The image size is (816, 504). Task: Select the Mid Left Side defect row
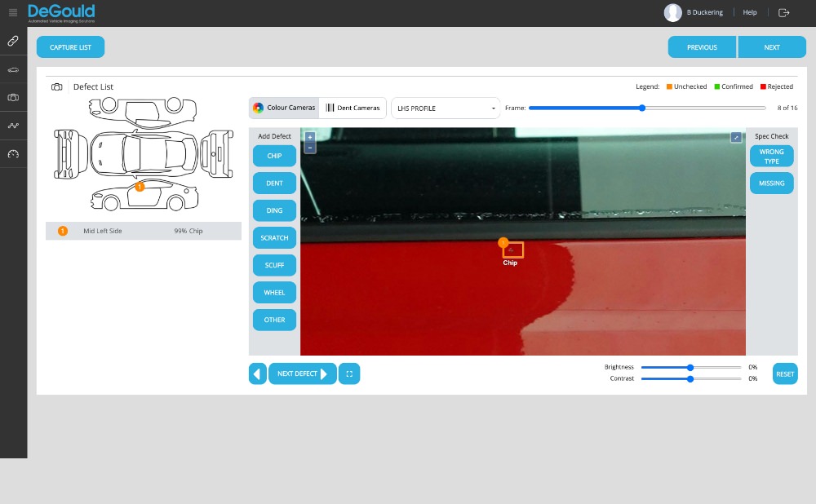[x=144, y=232]
